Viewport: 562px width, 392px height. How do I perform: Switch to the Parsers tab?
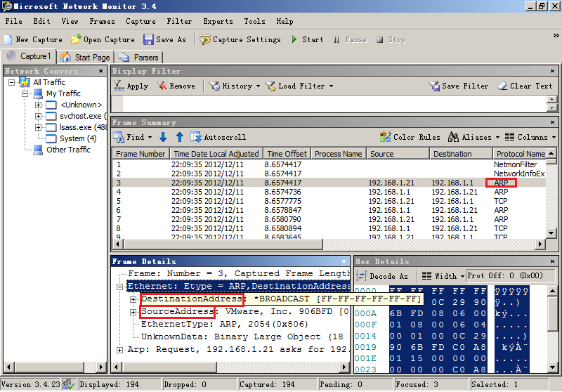coord(138,57)
